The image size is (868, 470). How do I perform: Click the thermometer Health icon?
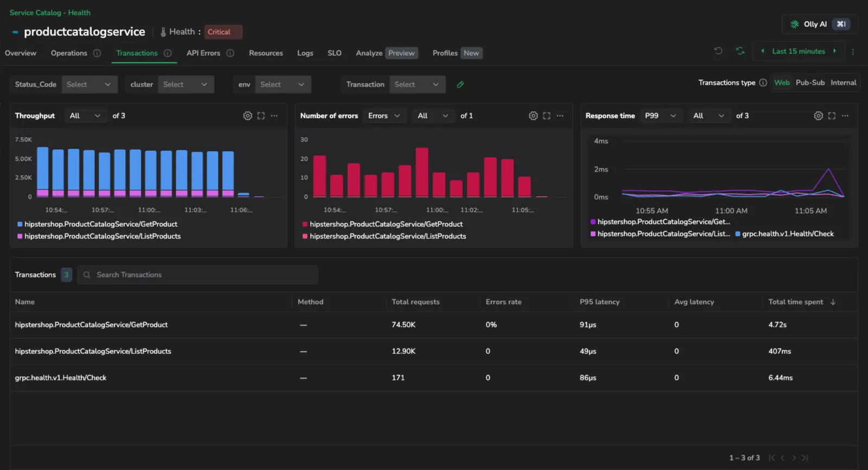[x=163, y=32]
